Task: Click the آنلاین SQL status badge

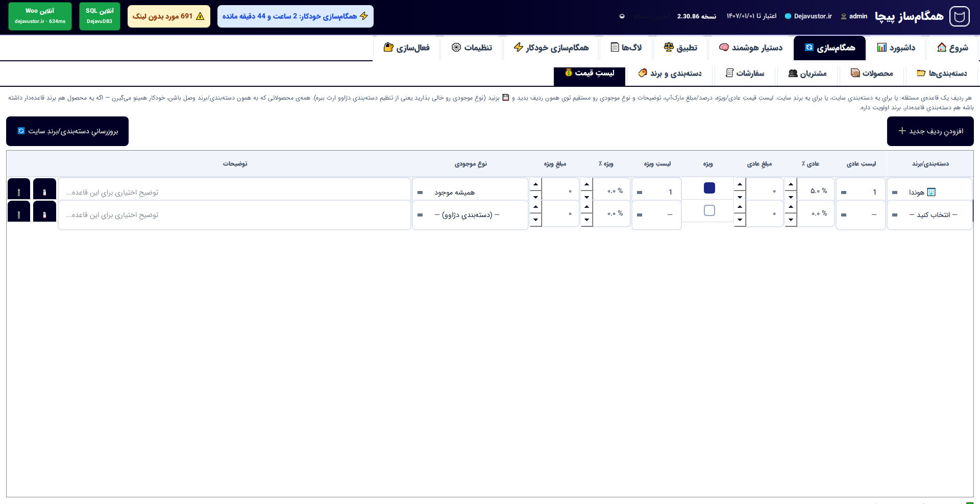Action: click(x=100, y=16)
